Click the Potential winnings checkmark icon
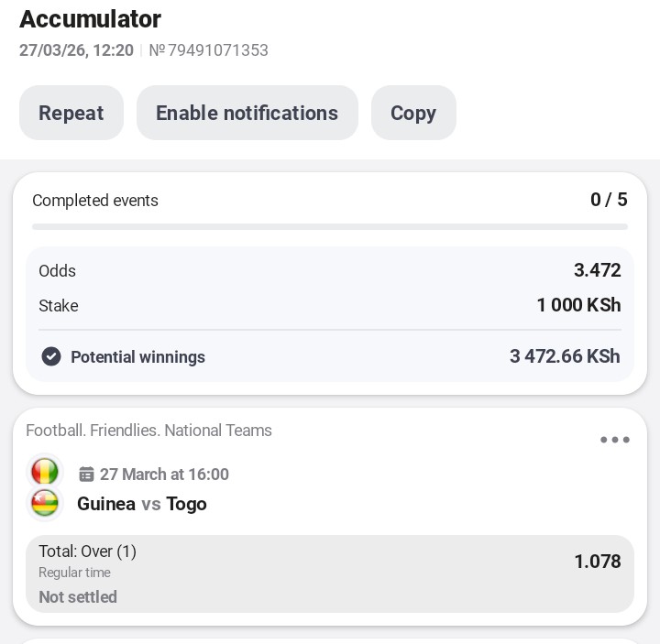The height and width of the screenshot is (644, 660). coord(51,356)
